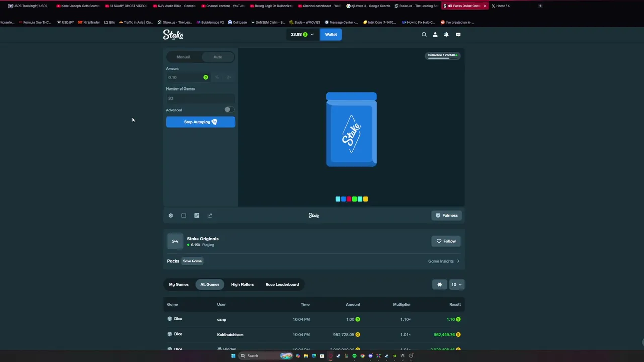644x362 pixels.
Task: Follow Stake Originals
Action: [446, 241]
